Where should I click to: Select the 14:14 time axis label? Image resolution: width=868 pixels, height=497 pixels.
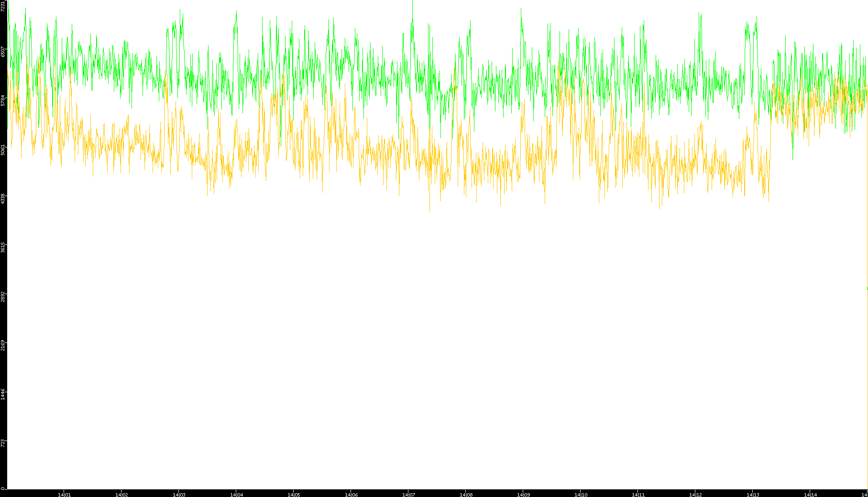810,495
